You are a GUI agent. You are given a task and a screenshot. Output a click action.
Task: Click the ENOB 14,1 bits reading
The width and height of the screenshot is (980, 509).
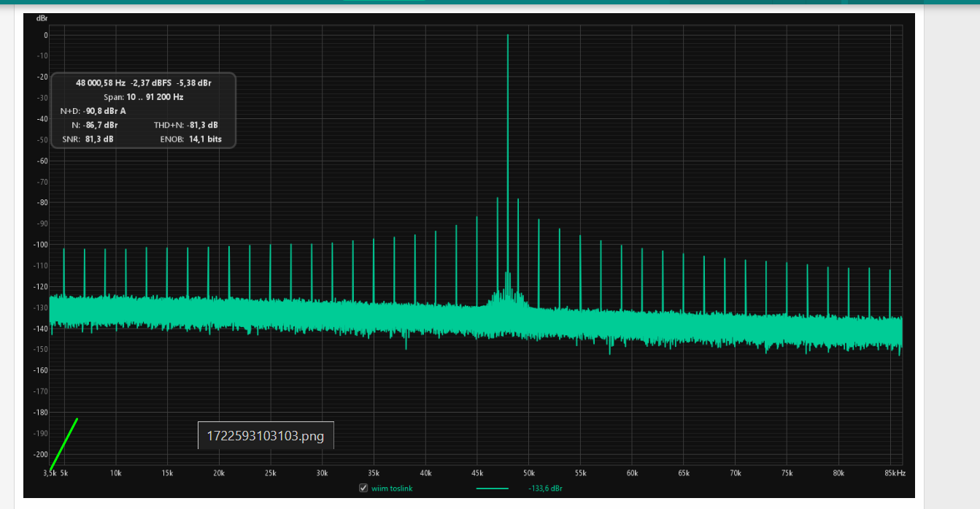pos(190,139)
